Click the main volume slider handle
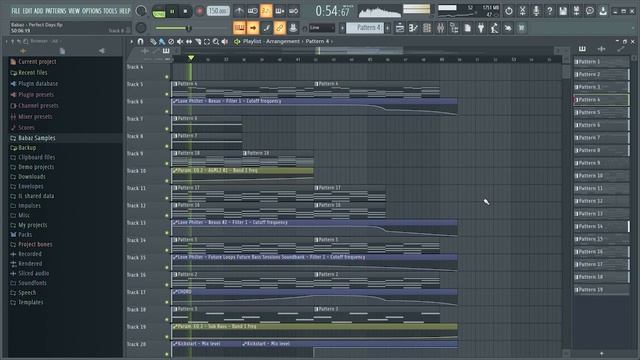 pos(189,28)
